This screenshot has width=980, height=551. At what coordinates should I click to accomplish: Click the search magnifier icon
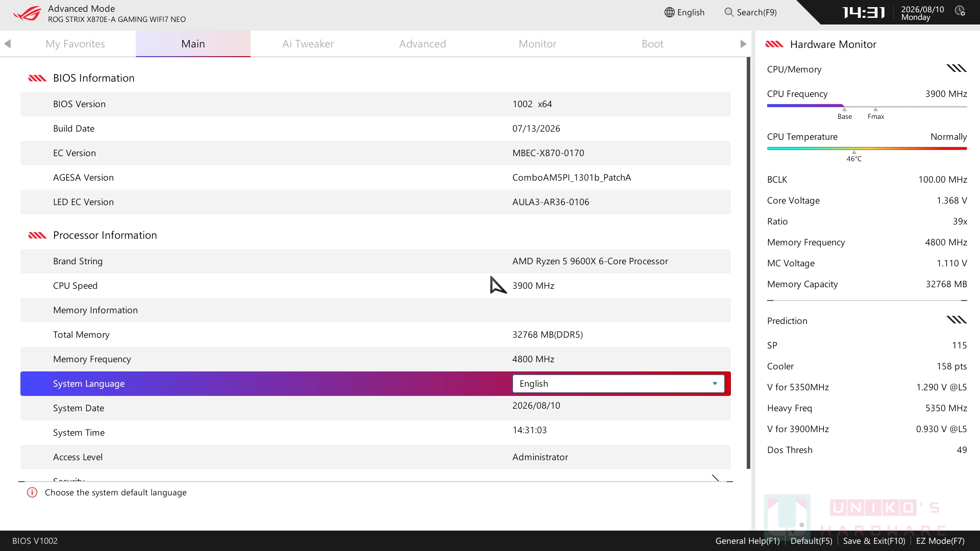(x=729, y=12)
